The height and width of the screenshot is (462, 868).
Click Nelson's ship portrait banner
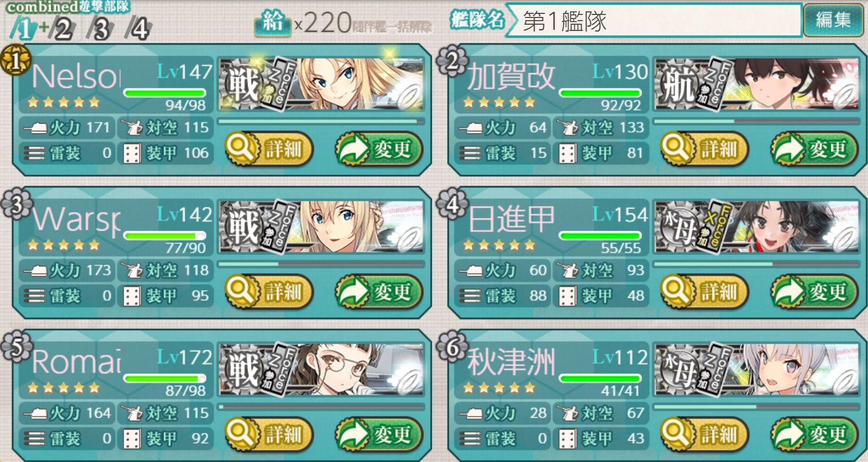pos(322,84)
